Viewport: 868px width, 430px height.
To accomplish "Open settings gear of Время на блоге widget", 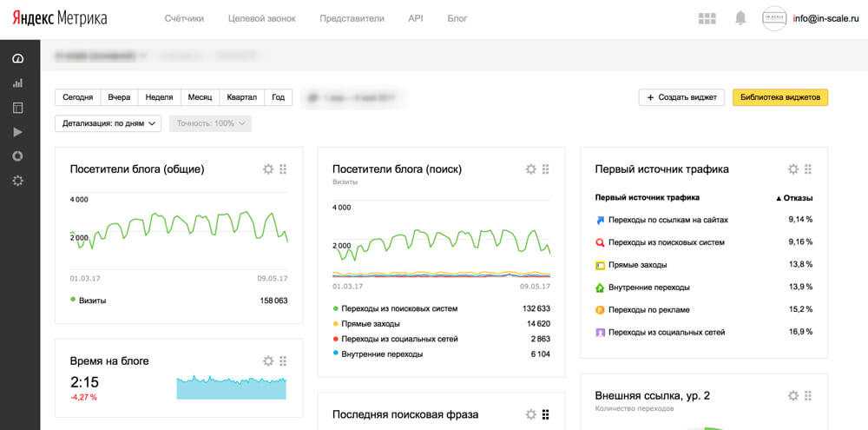I will (268, 361).
